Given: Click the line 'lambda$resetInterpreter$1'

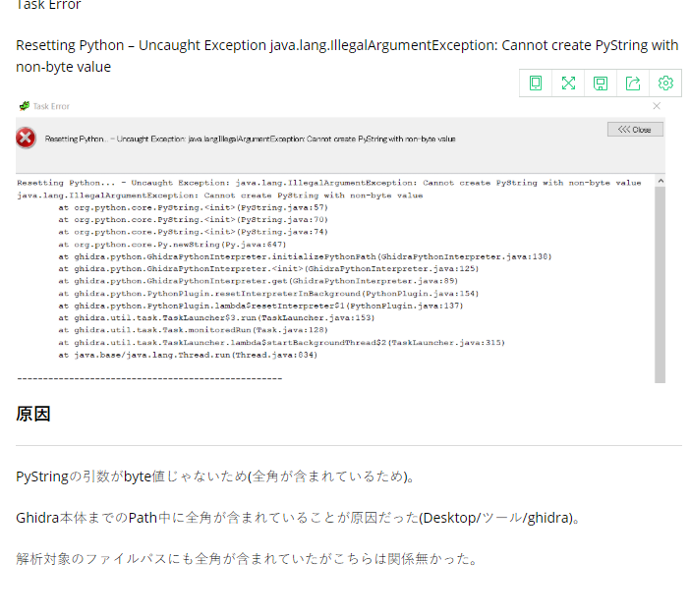Looking at the screenshot, I should pyautogui.click(x=260, y=306).
